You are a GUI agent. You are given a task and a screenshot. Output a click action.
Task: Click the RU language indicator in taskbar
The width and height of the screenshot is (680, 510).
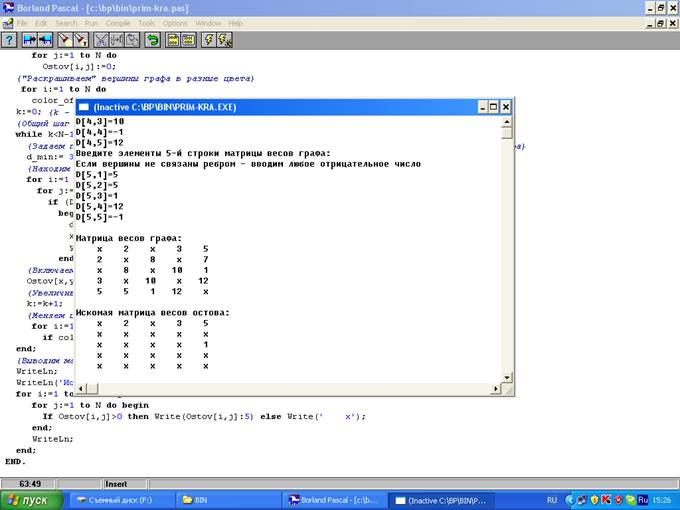pos(551,499)
